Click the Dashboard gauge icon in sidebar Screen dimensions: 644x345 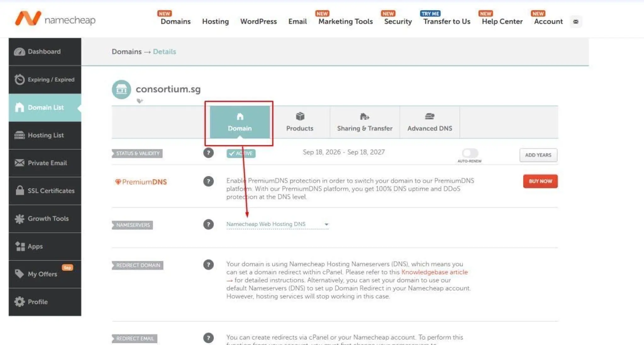click(x=19, y=52)
